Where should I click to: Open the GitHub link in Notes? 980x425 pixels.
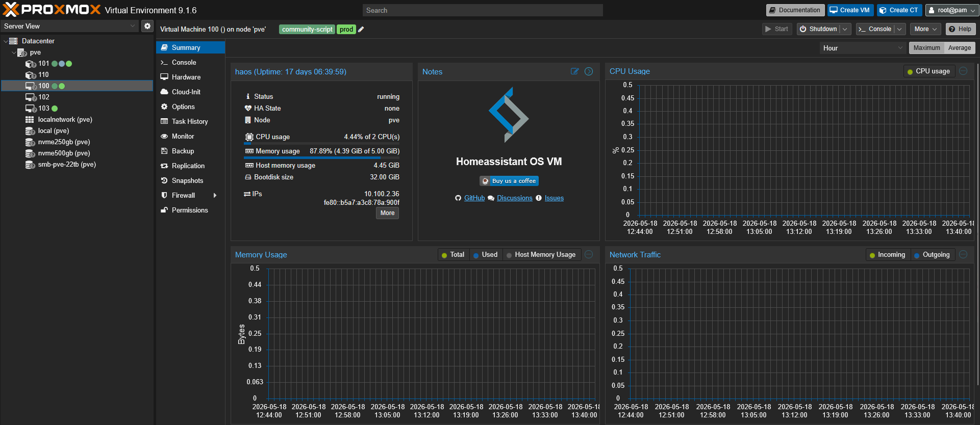pyautogui.click(x=474, y=198)
